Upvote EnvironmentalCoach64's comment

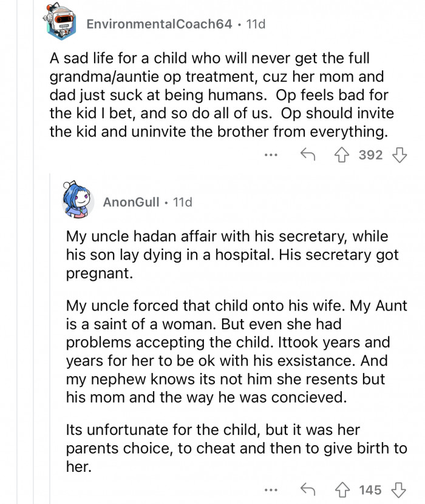pos(343,154)
